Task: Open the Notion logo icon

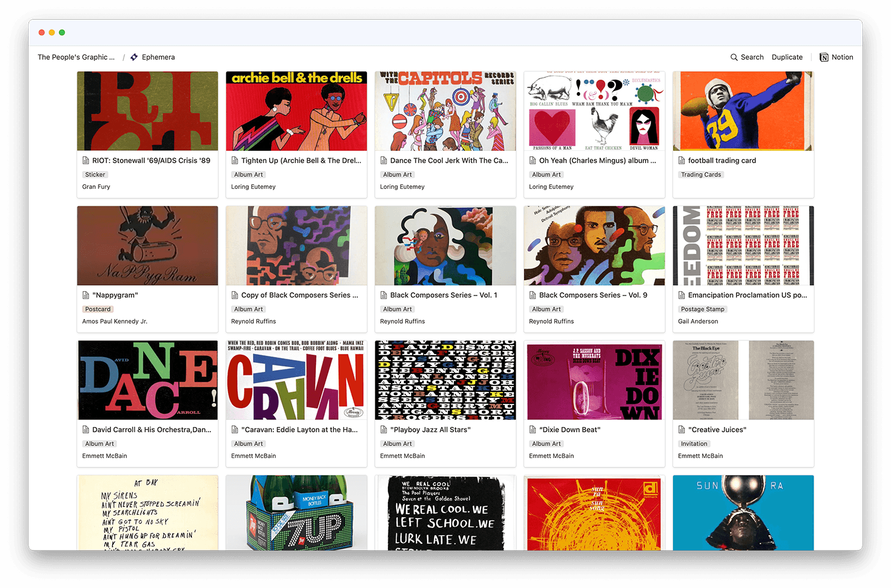Action: [x=824, y=58]
